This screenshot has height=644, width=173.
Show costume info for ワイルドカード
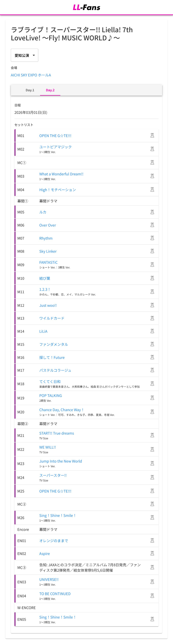(152, 318)
